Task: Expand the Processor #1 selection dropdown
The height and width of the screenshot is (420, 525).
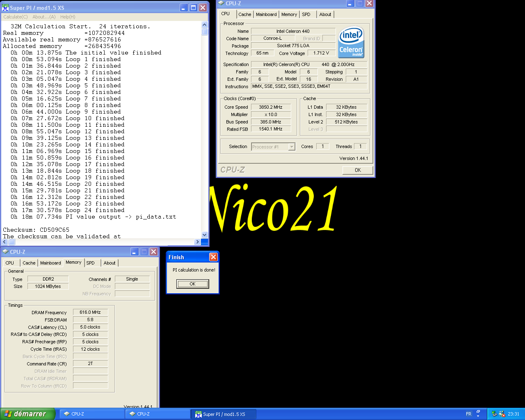Action: tap(292, 147)
